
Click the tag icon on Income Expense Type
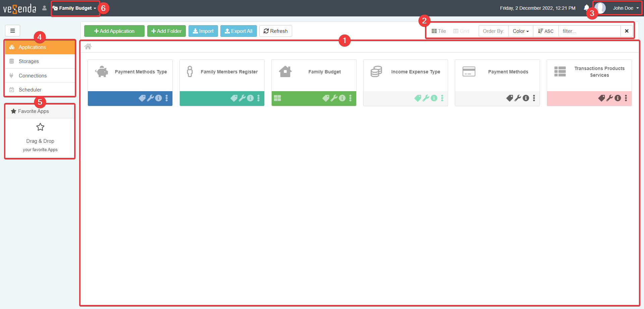pos(418,98)
